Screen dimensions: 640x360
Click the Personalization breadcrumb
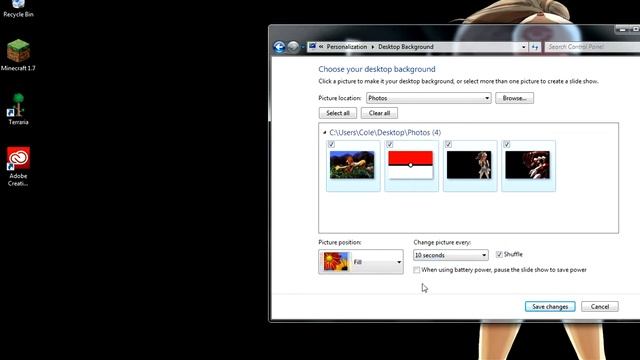(x=347, y=47)
